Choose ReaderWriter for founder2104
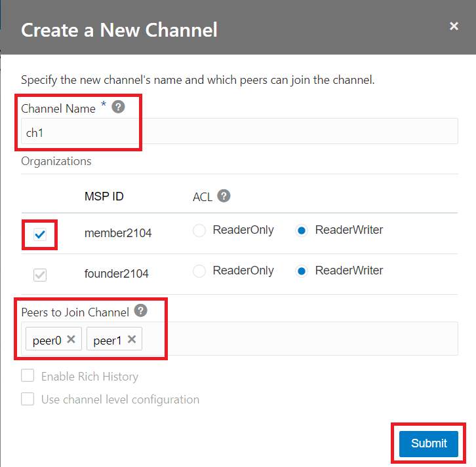The height and width of the screenshot is (467, 476). pyautogui.click(x=302, y=271)
